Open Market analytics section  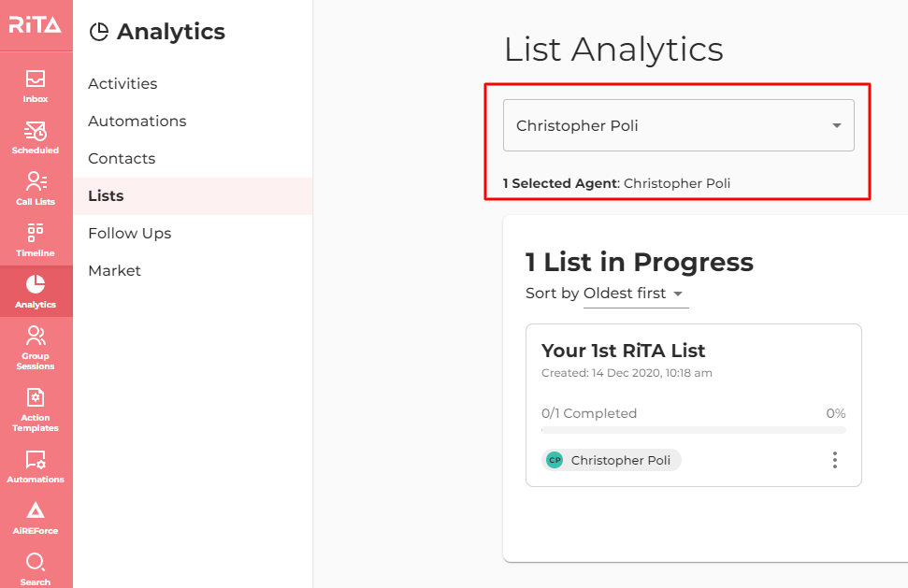115,271
